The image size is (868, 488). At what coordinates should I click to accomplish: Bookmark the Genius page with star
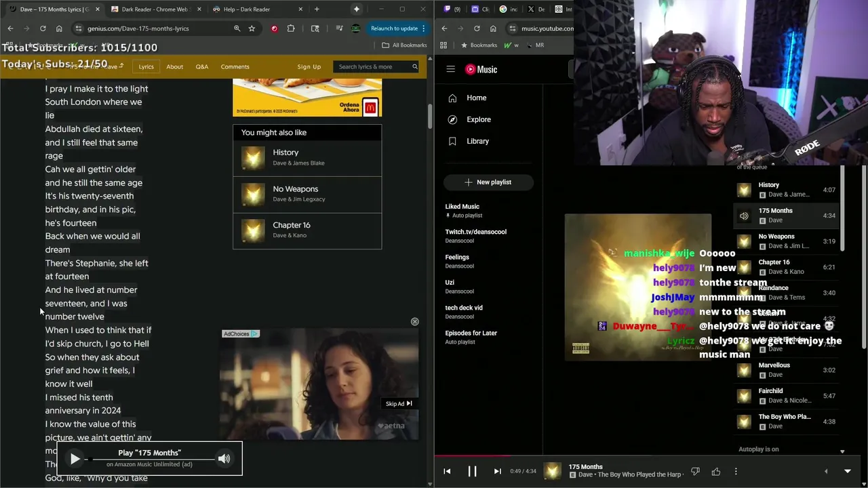coord(252,28)
